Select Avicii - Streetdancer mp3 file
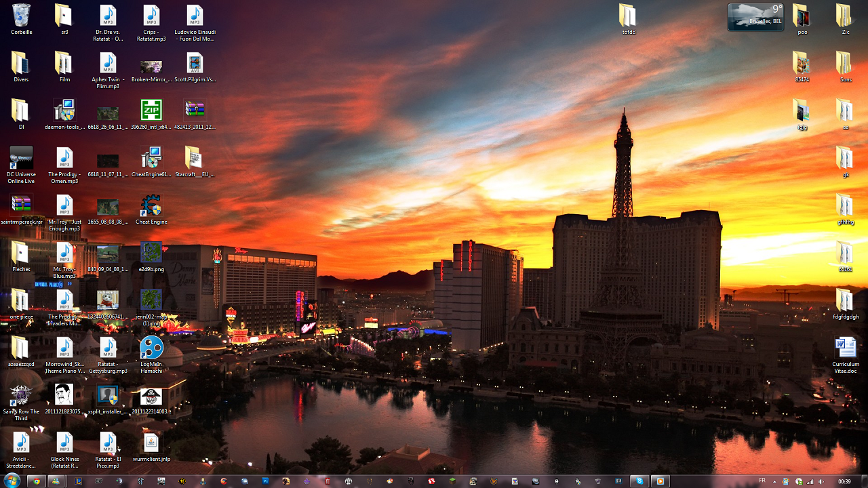This screenshot has width=868, height=488. (x=21, y=449)
